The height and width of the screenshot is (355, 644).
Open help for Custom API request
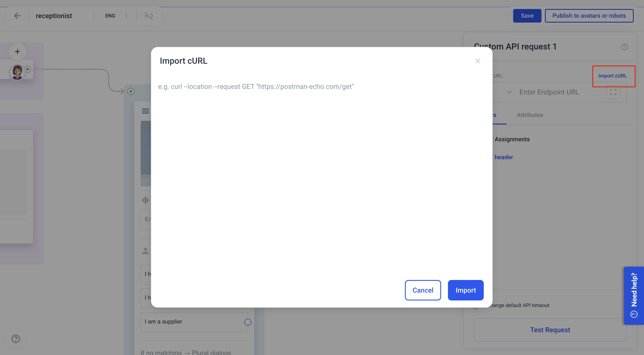tap(624, 47)
